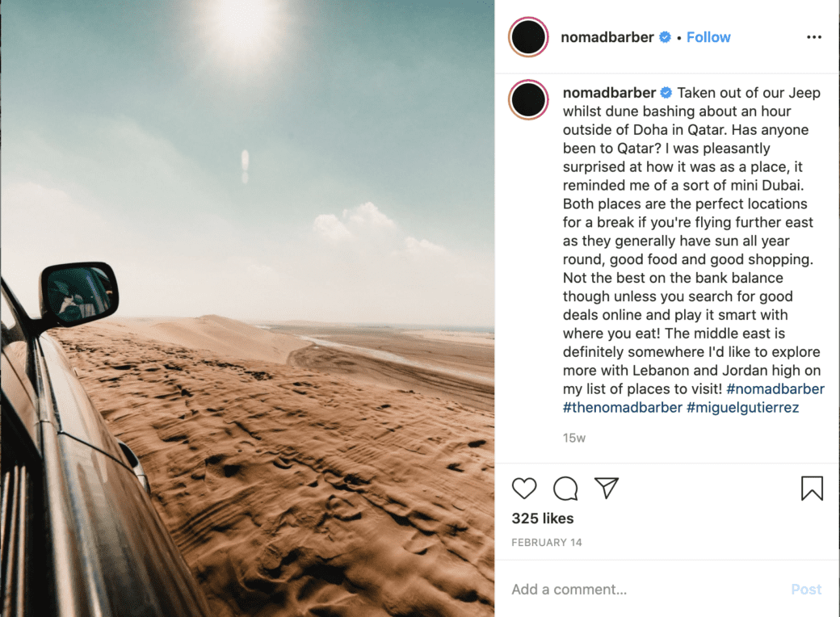
Task: Open the #nomadbarber hashtag
Action: pyautogui.click(x=775, y=388)
